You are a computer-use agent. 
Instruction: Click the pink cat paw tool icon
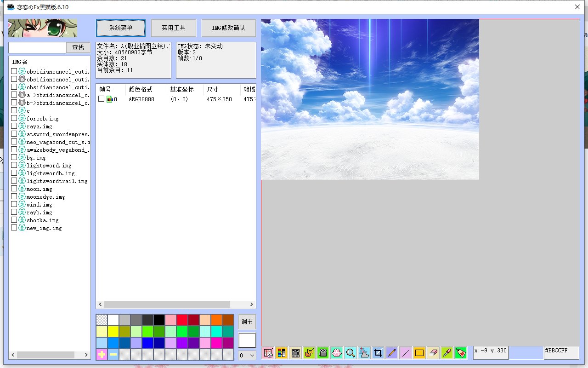coord(337,353)
